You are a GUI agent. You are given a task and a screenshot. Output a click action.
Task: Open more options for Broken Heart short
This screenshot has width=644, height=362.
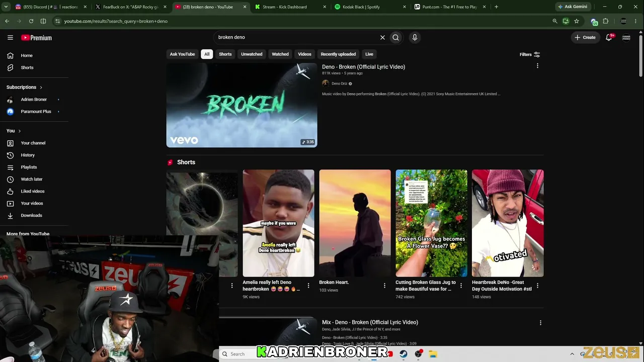point(384,286)
